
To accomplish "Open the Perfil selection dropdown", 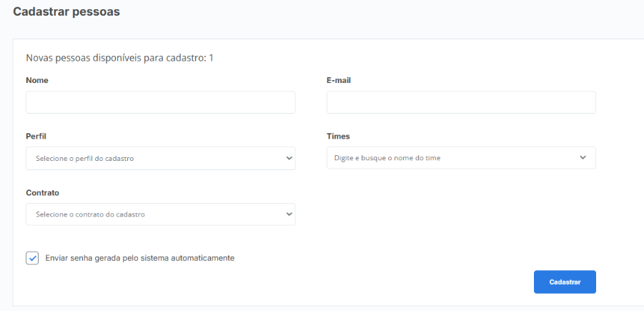I will coord(161,158).
